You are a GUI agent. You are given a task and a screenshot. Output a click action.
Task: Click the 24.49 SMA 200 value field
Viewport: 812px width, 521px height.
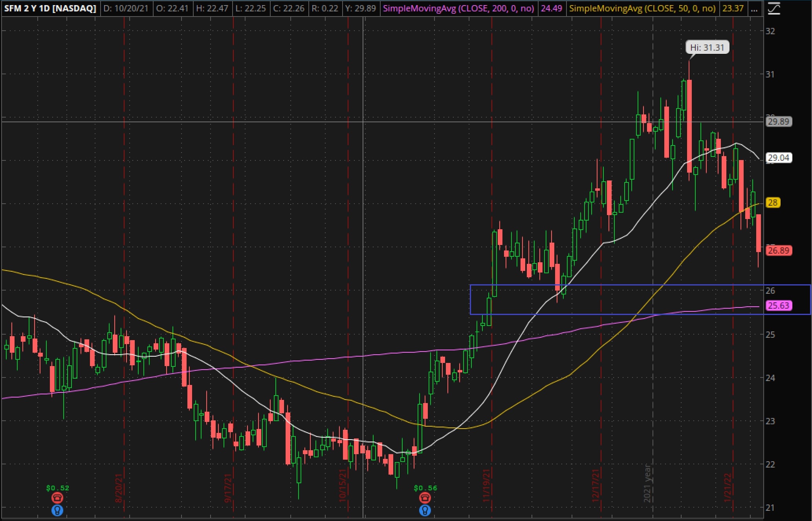coord(551,9)
